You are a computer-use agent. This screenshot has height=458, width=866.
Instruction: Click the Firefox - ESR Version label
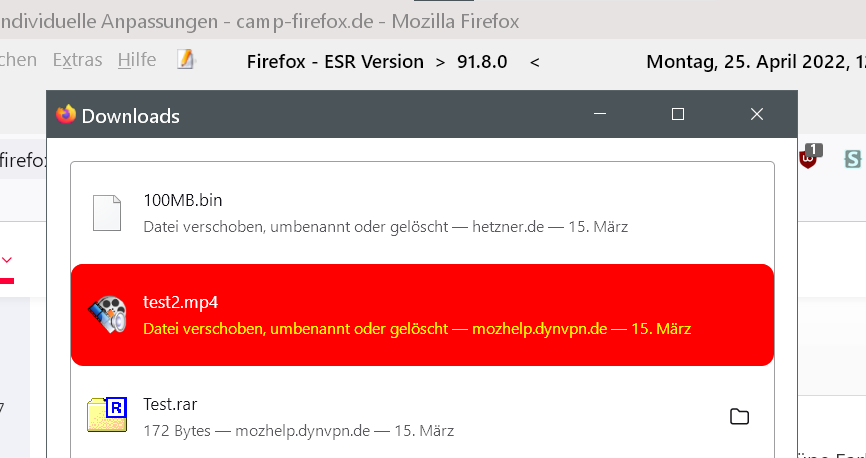[335, 62]
